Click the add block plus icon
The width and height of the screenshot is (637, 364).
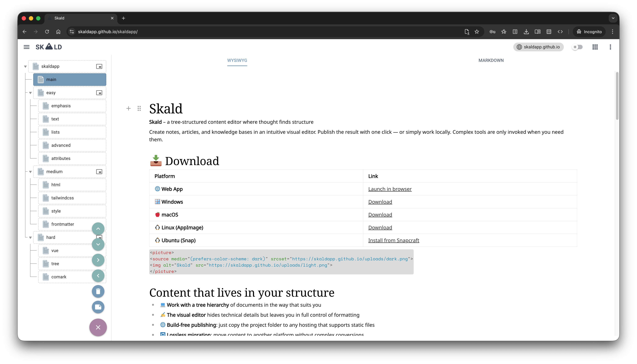pyautogui.click(x=128, y=109)
